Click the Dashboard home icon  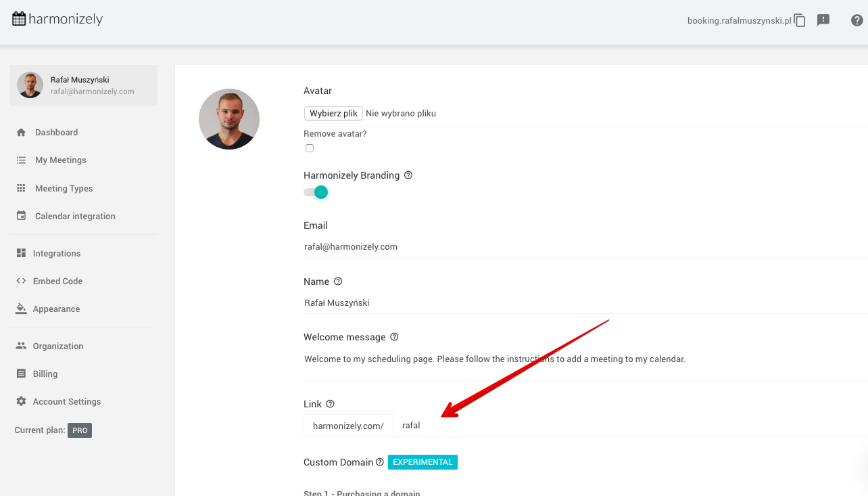tap(21, 133)
